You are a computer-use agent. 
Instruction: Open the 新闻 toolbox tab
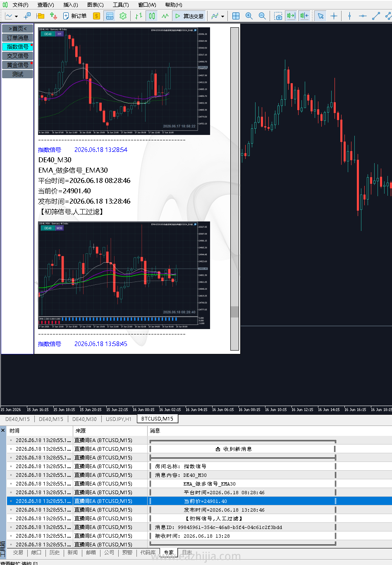click(x=73, y=553)
